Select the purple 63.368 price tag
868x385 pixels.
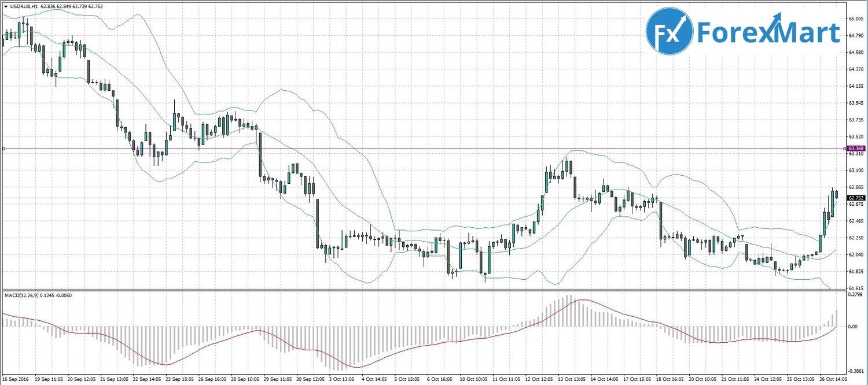point(856,149)
